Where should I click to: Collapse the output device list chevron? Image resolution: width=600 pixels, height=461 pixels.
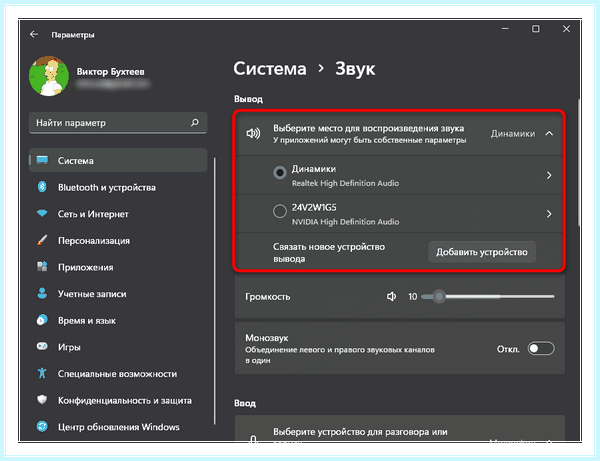pyautogui.click(x=549, y=134)
